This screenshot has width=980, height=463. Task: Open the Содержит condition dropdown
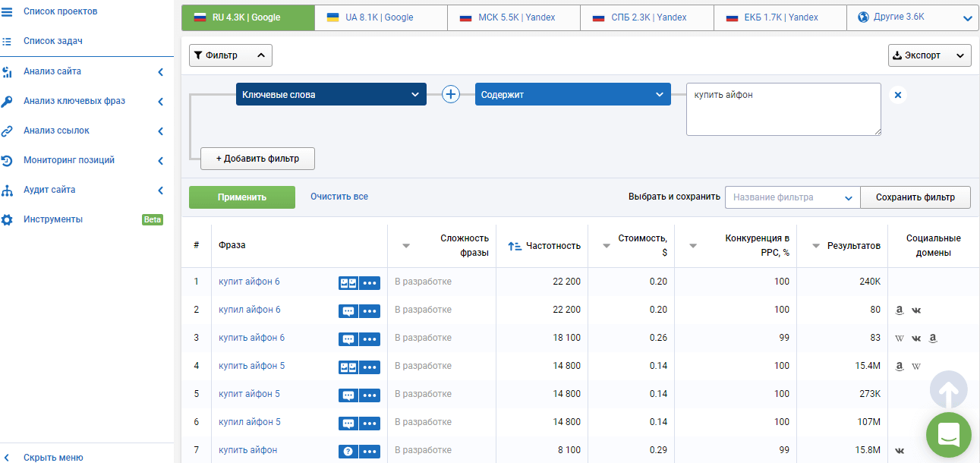(x=572, y=95)
